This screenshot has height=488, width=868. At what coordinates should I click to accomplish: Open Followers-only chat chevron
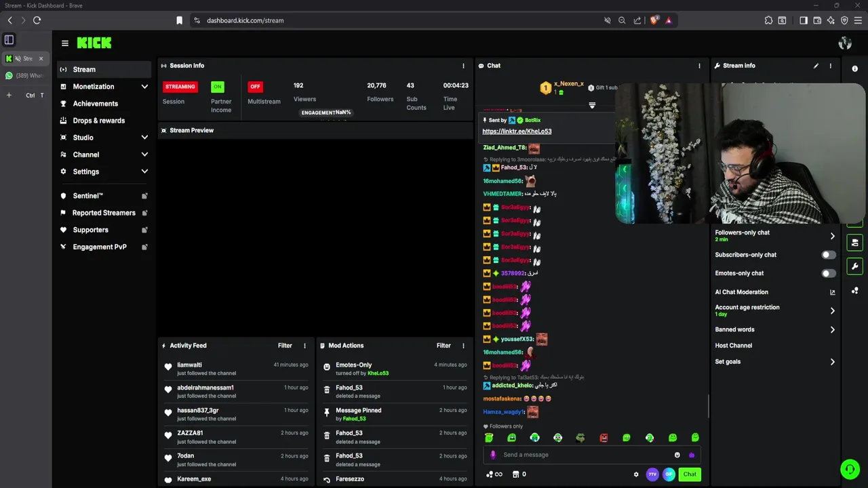tap(833, 236)
